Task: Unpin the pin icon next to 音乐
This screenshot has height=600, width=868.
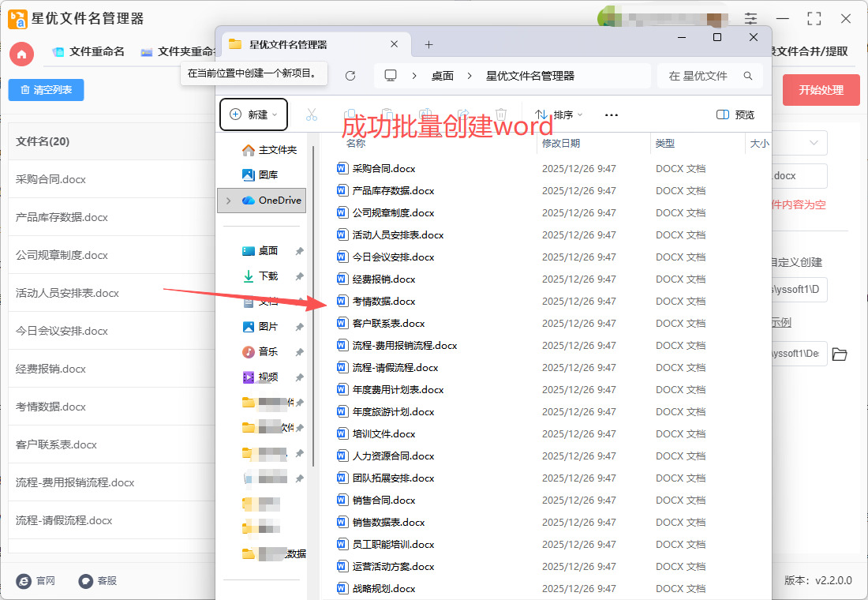Action: (x=300, y=352)
